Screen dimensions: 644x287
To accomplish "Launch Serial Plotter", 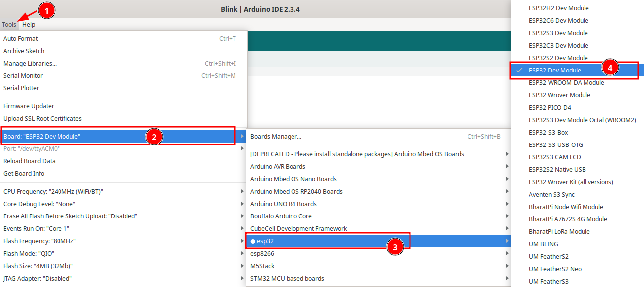I will click(x=123, y=88).
